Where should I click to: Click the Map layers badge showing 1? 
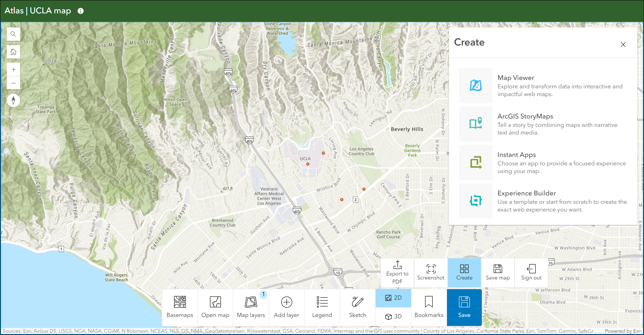263,295
